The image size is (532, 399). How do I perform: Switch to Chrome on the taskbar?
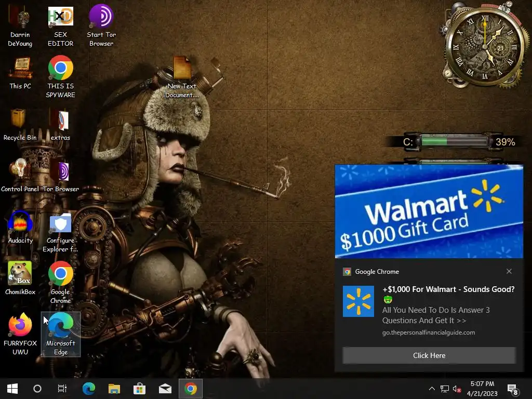click(x=191, y=389)
